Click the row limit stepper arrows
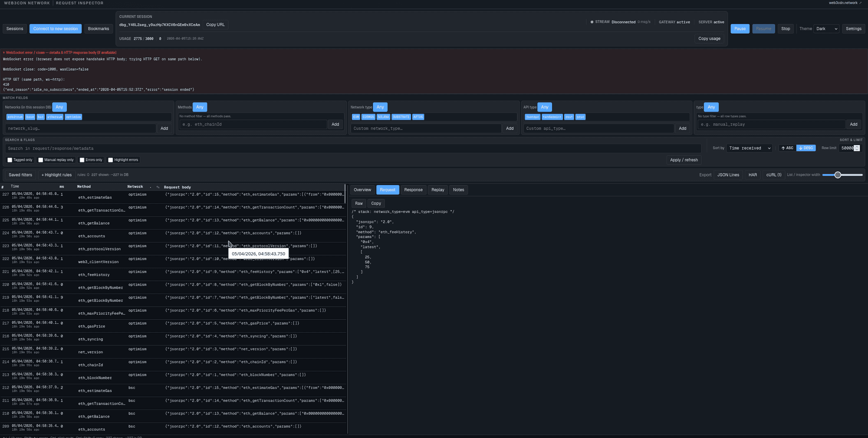 point(857,148)
